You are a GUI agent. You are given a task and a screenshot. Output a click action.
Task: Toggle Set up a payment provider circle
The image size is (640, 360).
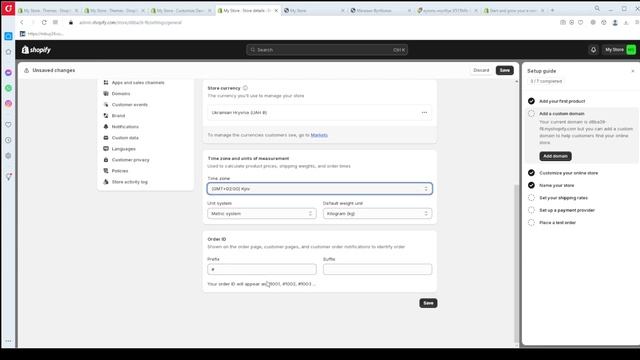click(x=531, y=210)
